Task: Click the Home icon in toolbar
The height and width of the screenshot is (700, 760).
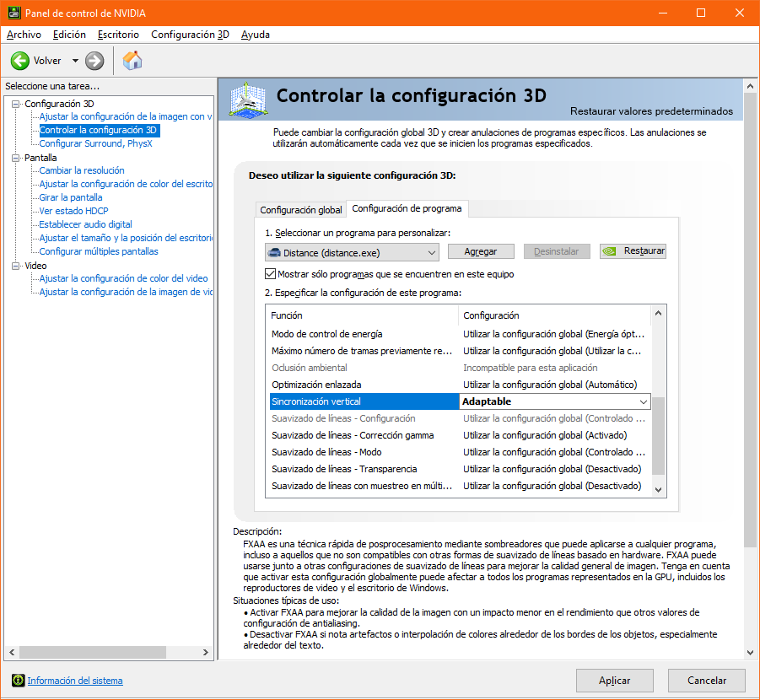Action: coord(132,61)
